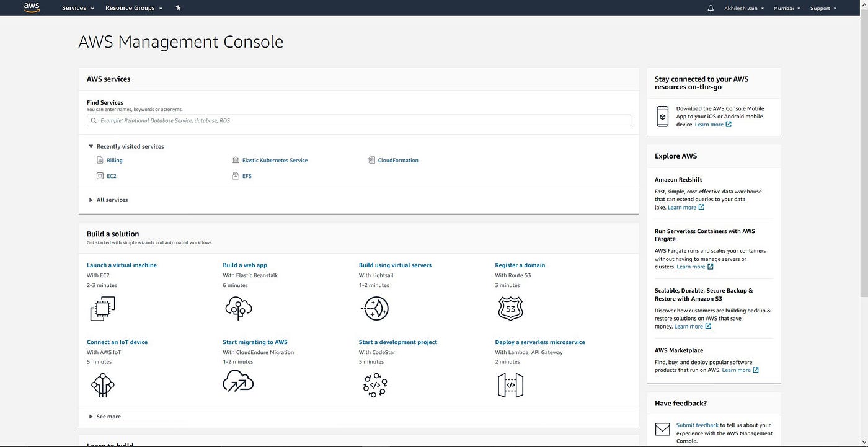The image size is (868, 447).
Task: Click the pin shortcut icon in navbar
Action: [x=179, y=8]
